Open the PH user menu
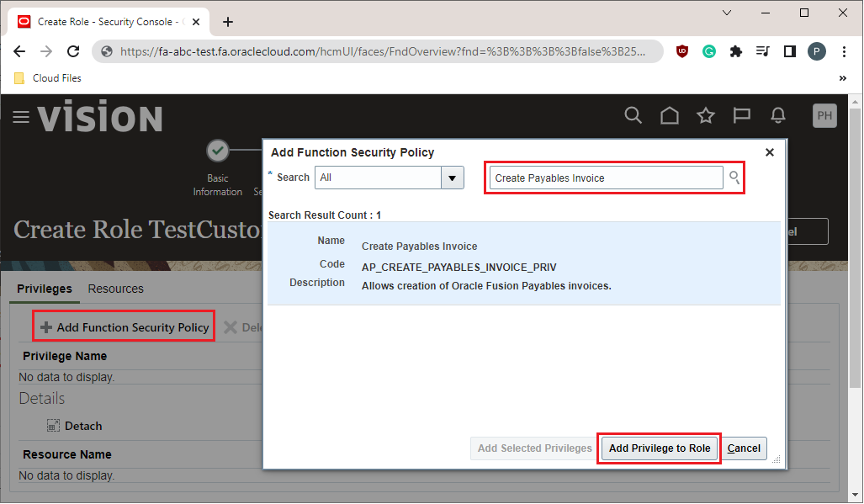Screen dimensions: 864x504 click(824, 115)
